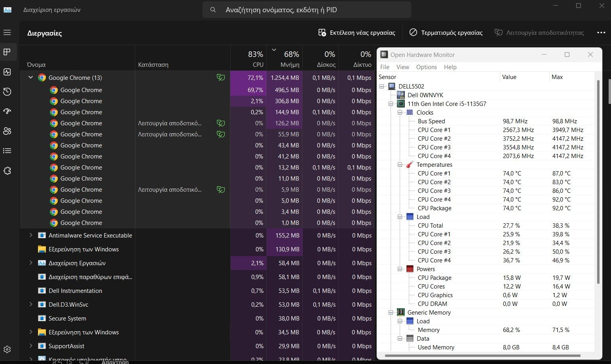The image size is (611, 364).
Task: Select the CPU Package temperature row
Action: (487, 208)
